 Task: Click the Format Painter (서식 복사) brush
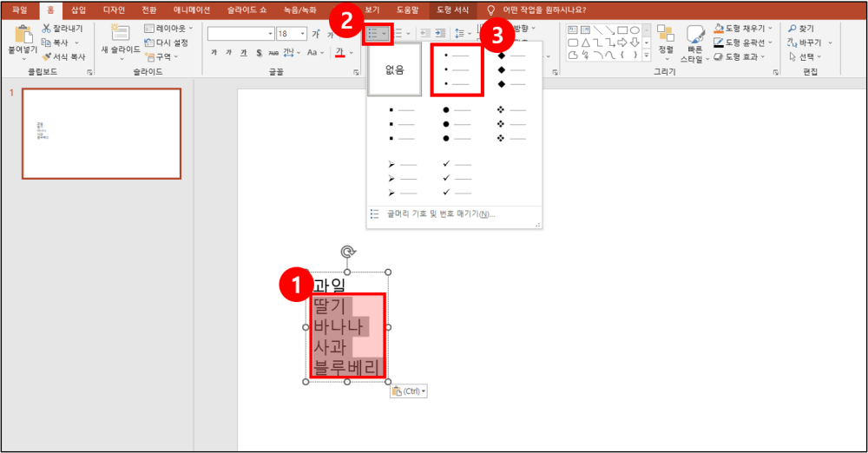click(47, 56)
